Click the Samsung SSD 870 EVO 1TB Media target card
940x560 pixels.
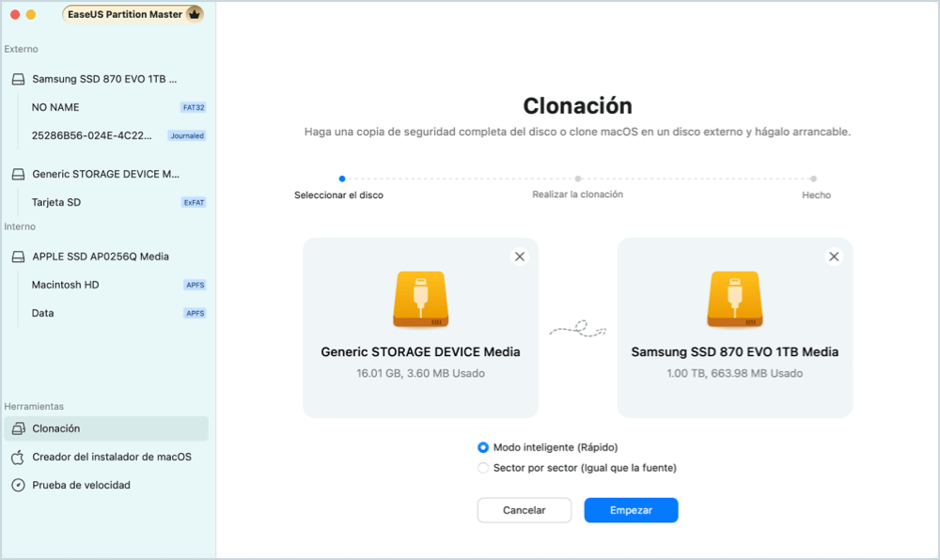click(734, 328)
